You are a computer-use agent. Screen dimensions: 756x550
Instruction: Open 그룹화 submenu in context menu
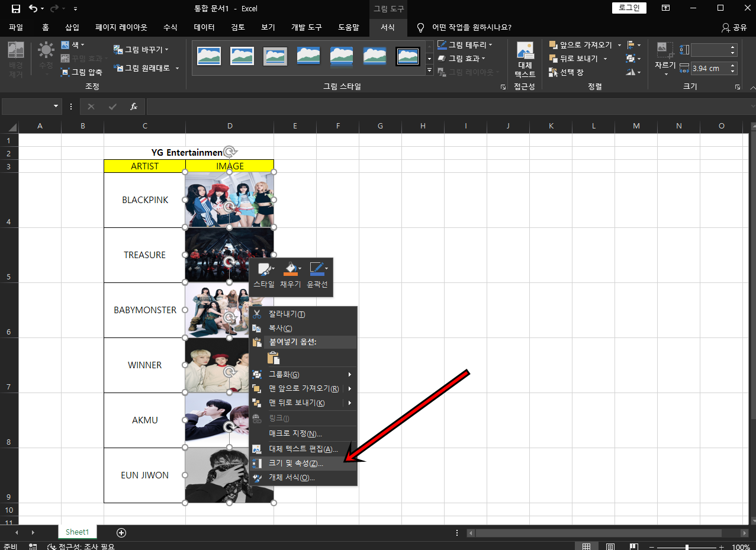[x=303, y=374]
